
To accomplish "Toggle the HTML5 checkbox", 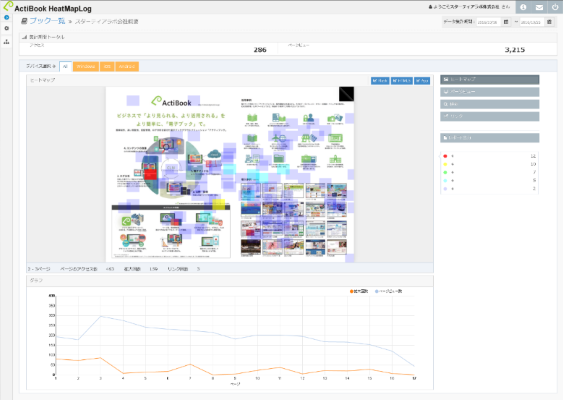I will (401, 81).
